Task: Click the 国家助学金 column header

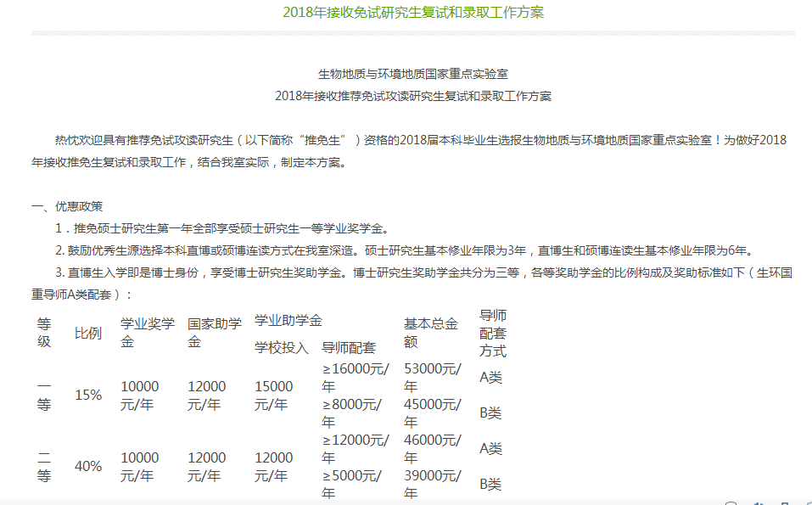Action: click(x=215, y=333)
